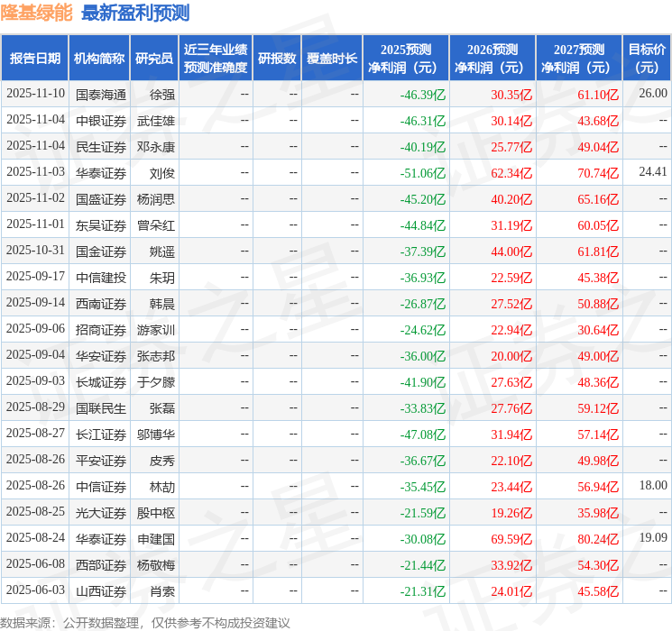Select the 2025-09-06 report date cell

(36, 329)
